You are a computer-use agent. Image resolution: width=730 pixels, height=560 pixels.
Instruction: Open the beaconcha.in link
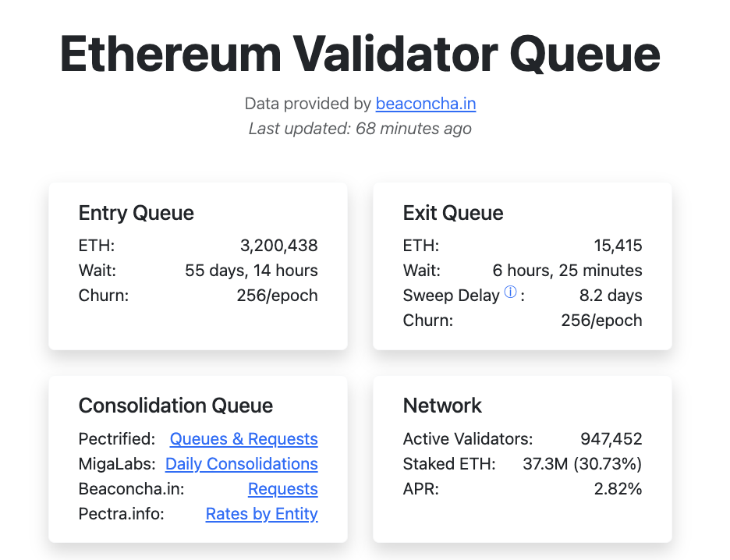(425, 104)
